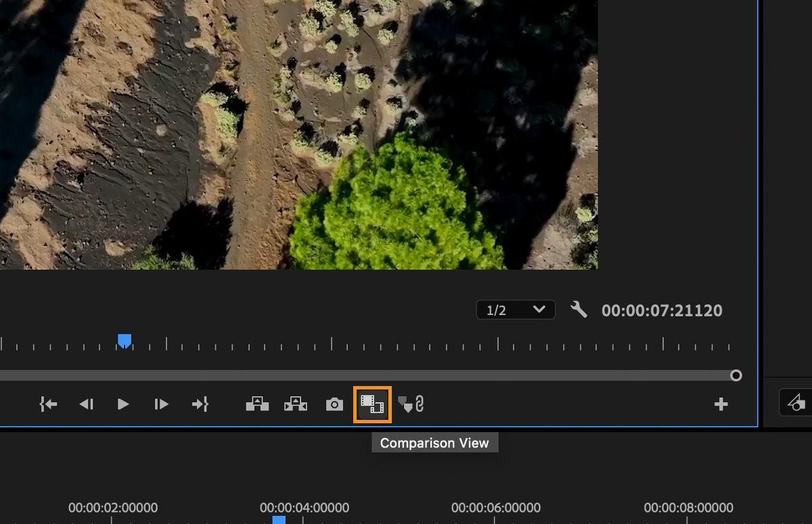Open Program Monitor settings with the wrench icon
812x524 pixels.
click(579, 310)
